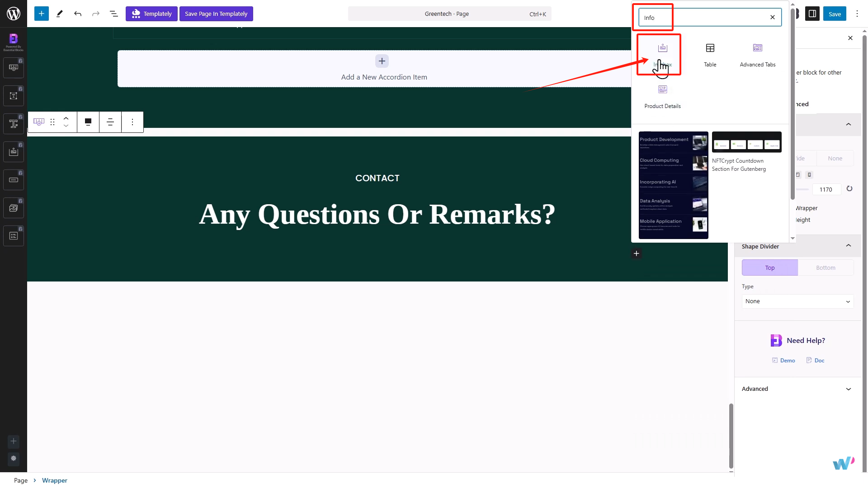868x488 pixels.
Task: Expand the Advanced section
Action: click(797, 389)
